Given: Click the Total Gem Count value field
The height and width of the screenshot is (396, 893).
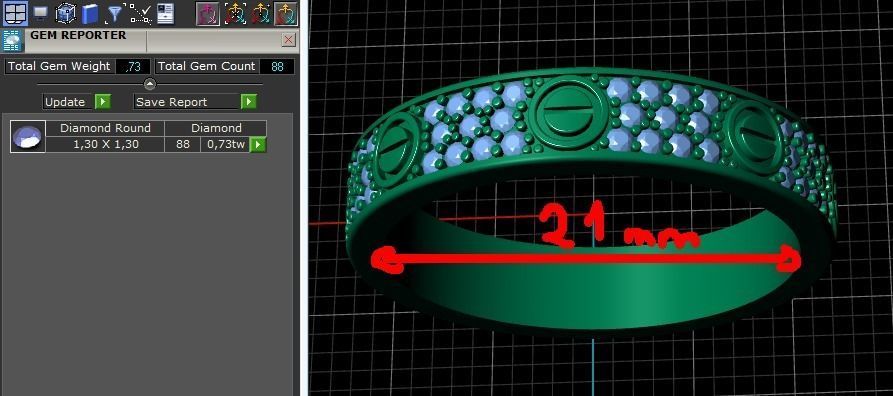Looking at the screenshot, I should [277, 66].
